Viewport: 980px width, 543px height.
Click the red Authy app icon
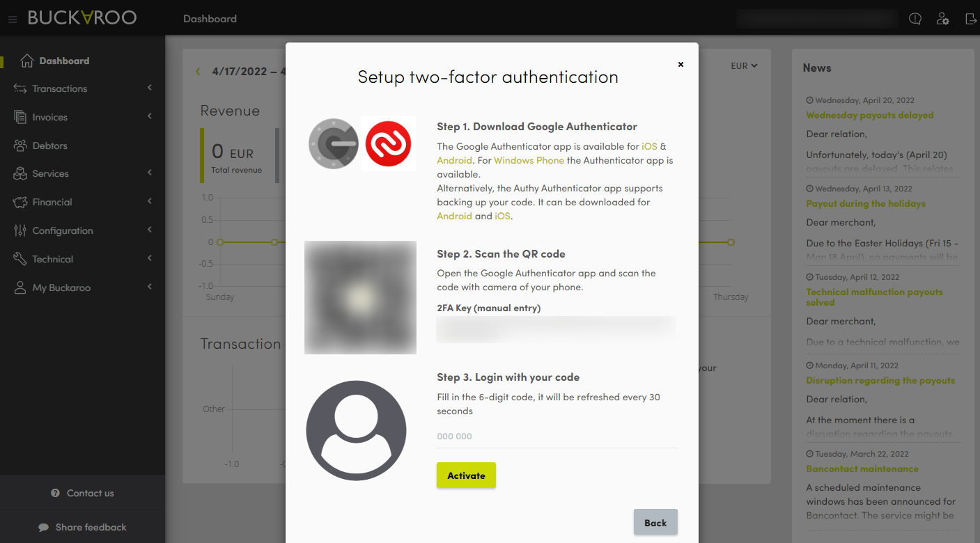click(x=388, y=143)
